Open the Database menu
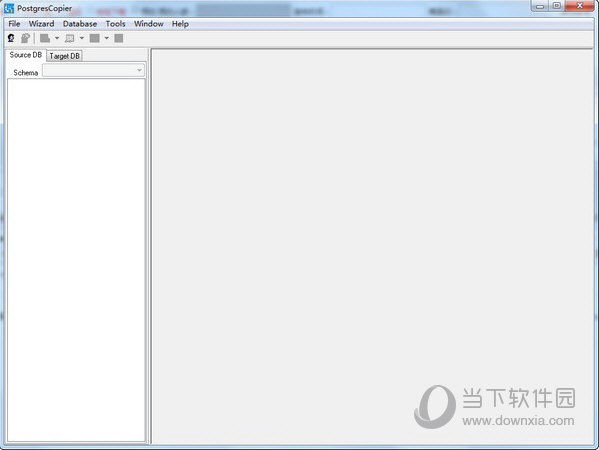The height and width of the screenshot is (450, 599). [x=80, y=24]
